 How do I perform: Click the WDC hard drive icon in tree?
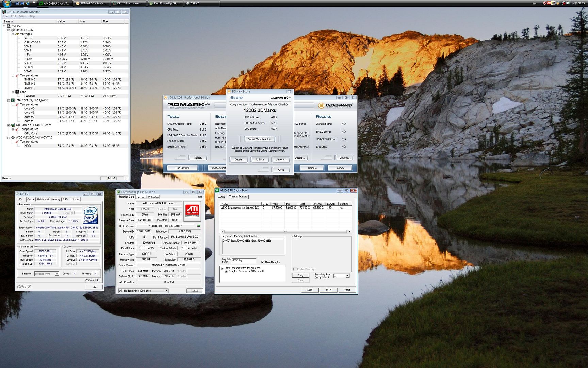click(x=13, y=137)
